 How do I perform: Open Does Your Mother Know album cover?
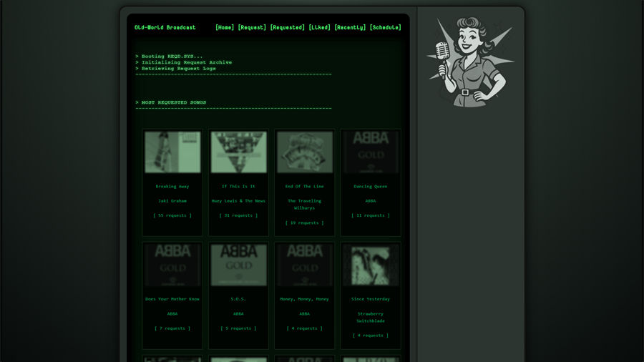(172, 265)
